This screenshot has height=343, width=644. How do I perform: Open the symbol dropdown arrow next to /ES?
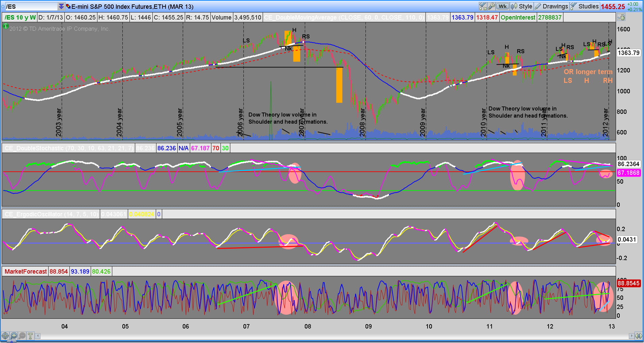click(x=61, y=6)
